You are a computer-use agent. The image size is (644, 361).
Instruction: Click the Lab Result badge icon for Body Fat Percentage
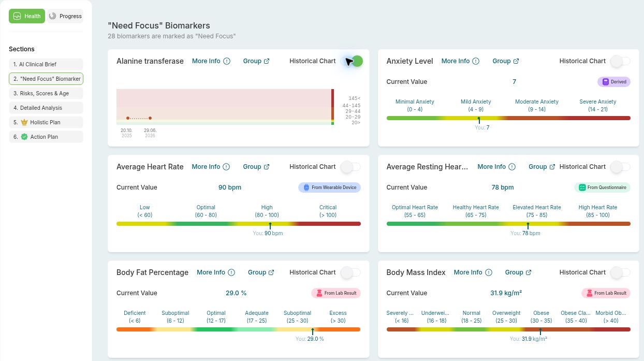tap(318, 293)
